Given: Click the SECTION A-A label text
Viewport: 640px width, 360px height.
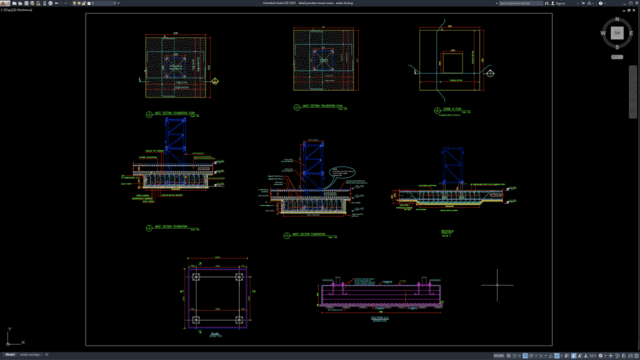Looking at the screenshot, I should [x=380, y=318].
